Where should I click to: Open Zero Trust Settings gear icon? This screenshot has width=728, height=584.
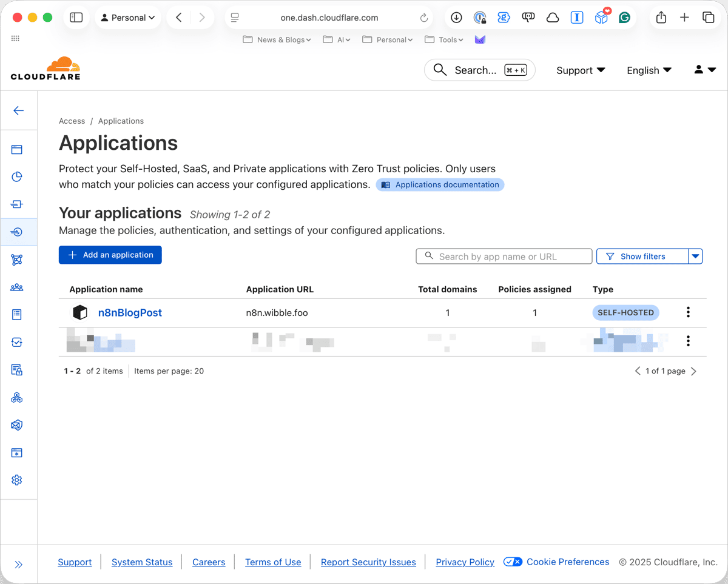17,480
